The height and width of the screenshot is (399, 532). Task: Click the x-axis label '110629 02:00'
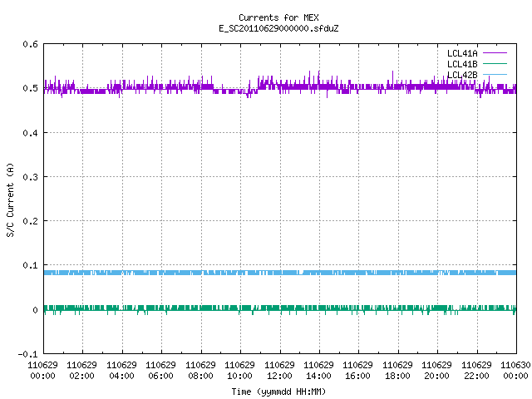tap(81, 371)
